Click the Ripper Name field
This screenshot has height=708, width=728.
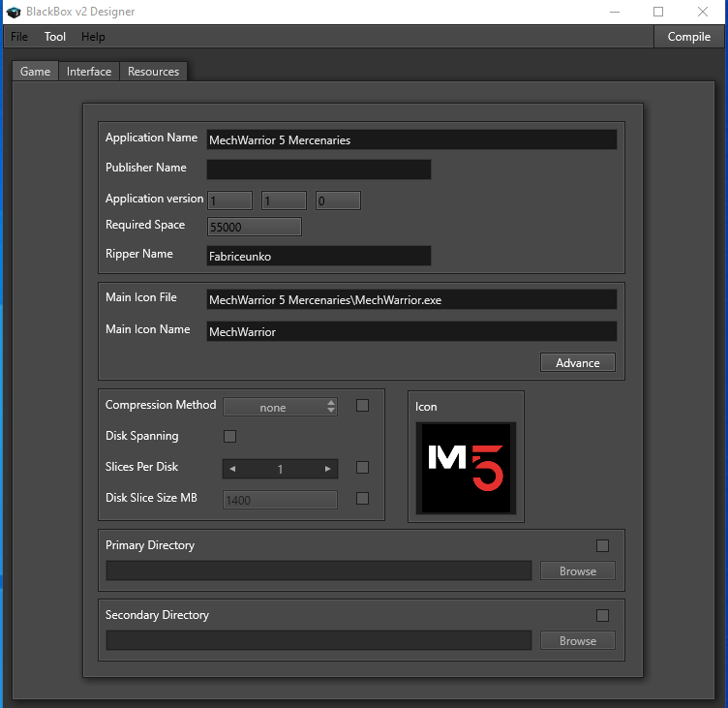(x=318, y=256)
